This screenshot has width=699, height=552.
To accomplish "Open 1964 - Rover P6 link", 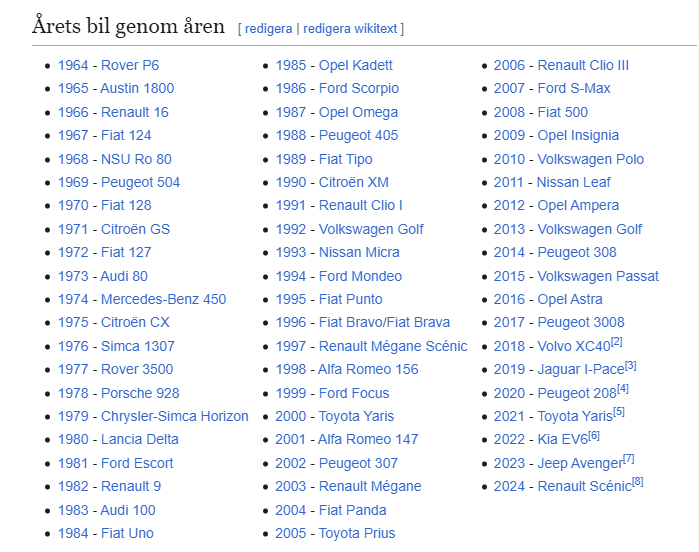I will click(108, 65).
